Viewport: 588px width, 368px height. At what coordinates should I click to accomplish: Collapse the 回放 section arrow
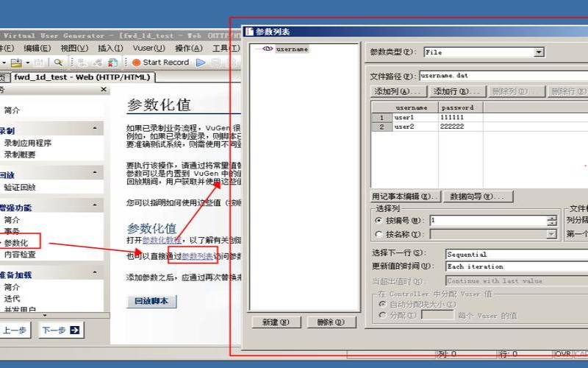pyautogui.click(x=95, y=172)
